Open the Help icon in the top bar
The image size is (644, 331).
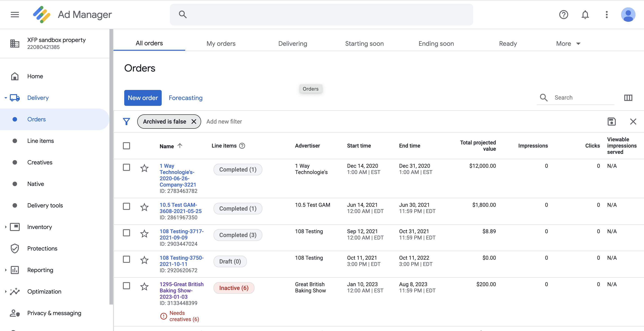563,15
